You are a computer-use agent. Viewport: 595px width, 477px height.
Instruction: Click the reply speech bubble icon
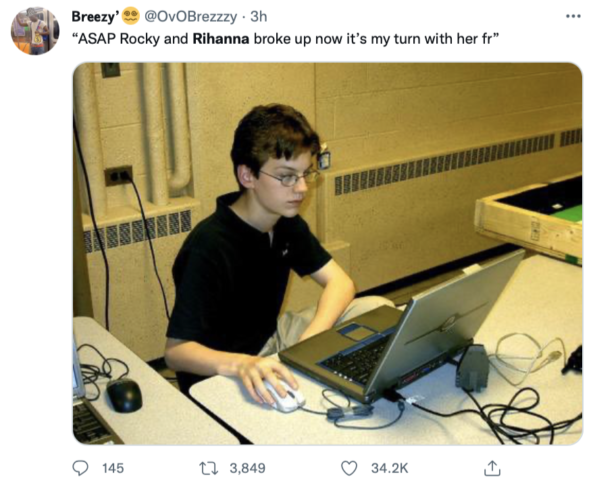80,468
